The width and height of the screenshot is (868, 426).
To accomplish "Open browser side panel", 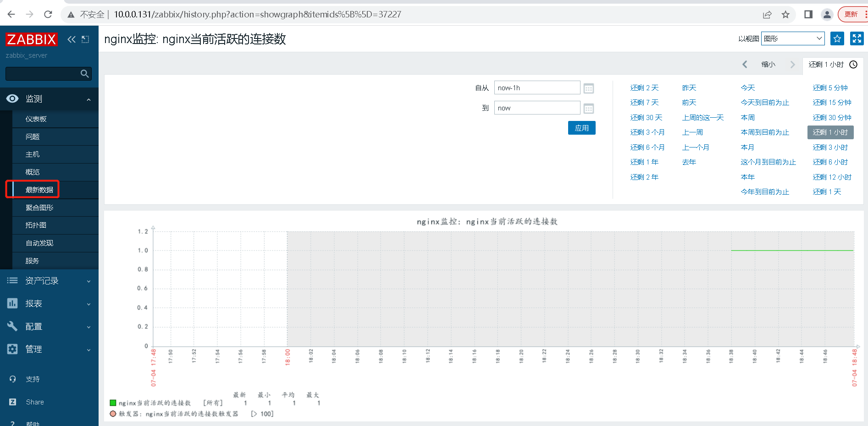I will (x=808, y=15).
